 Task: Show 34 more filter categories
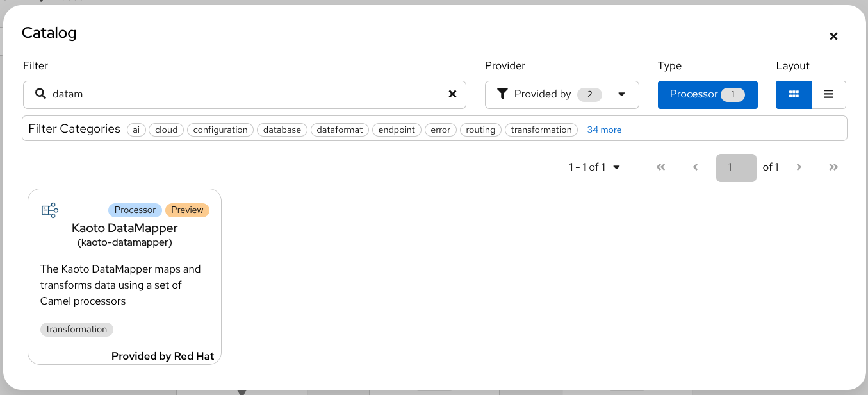point(604,130)
